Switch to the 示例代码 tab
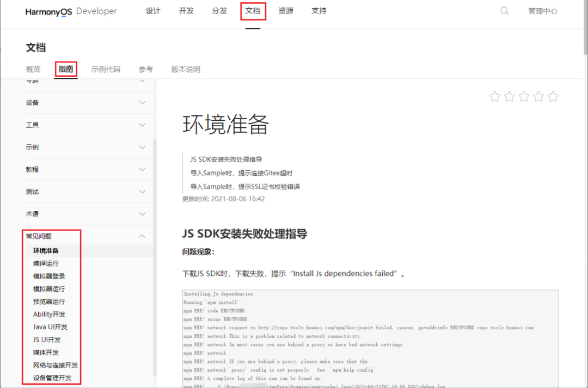This screenshot has width=588, height=388. click(106, 69)
